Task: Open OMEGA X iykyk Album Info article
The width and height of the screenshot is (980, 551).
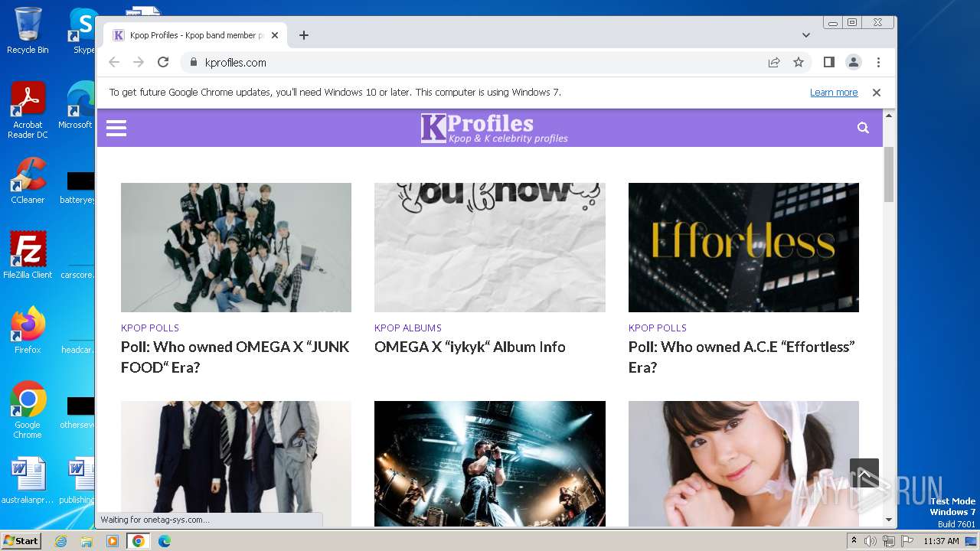Action: tap(470, 347)
